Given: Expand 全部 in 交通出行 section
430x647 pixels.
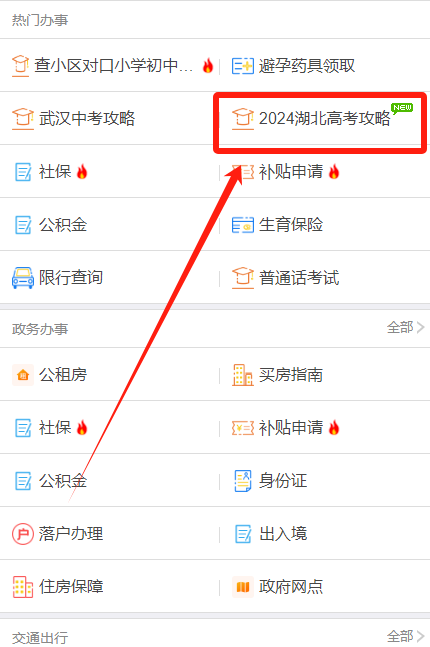Looking at the screenshot, I should [405, 636].
